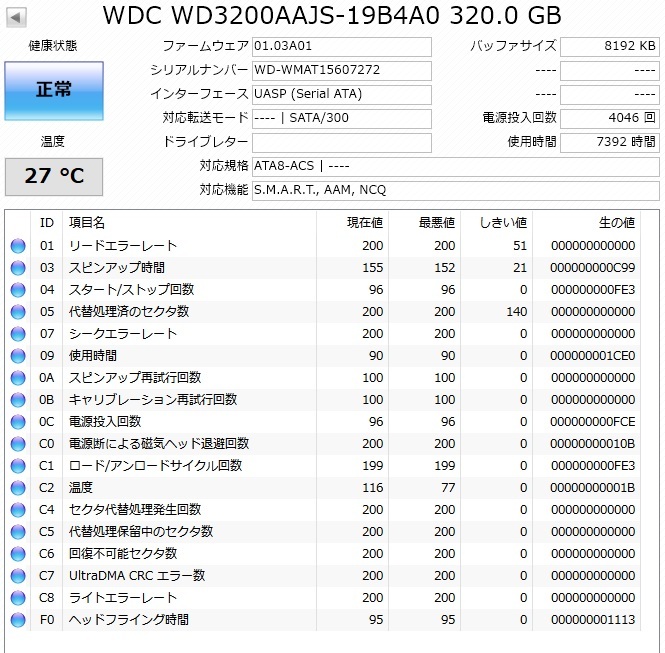
Task: Click raw value 00000000010B
Action: pos(592,444)
